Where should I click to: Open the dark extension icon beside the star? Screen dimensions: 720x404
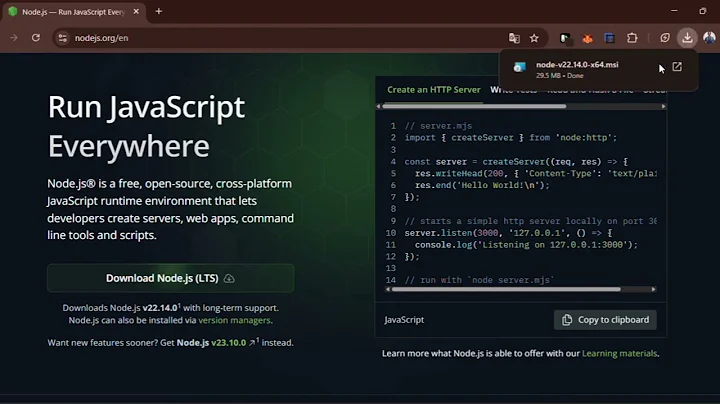565,39
